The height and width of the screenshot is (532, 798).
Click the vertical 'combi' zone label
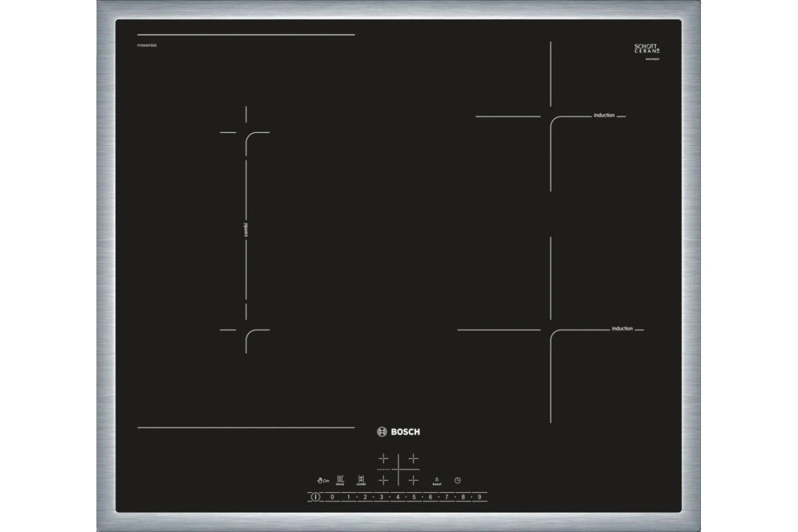[246, 229]
